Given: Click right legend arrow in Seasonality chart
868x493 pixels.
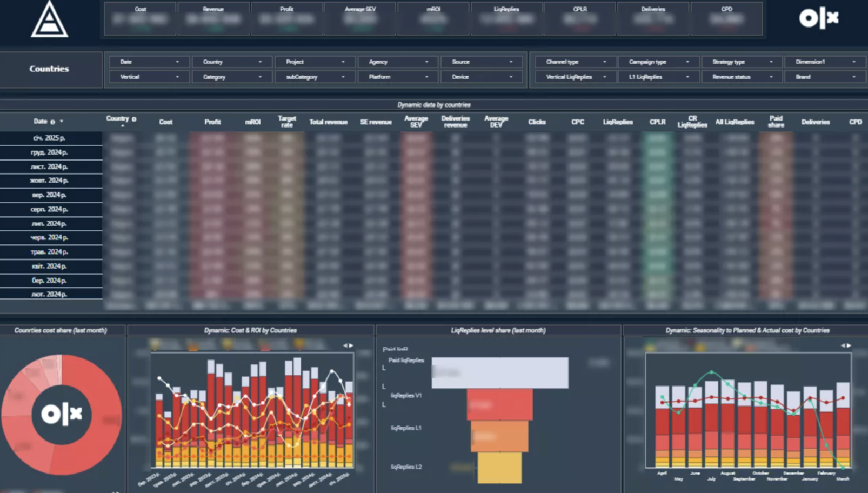Looking at the screenshot, I should (849, 345).
